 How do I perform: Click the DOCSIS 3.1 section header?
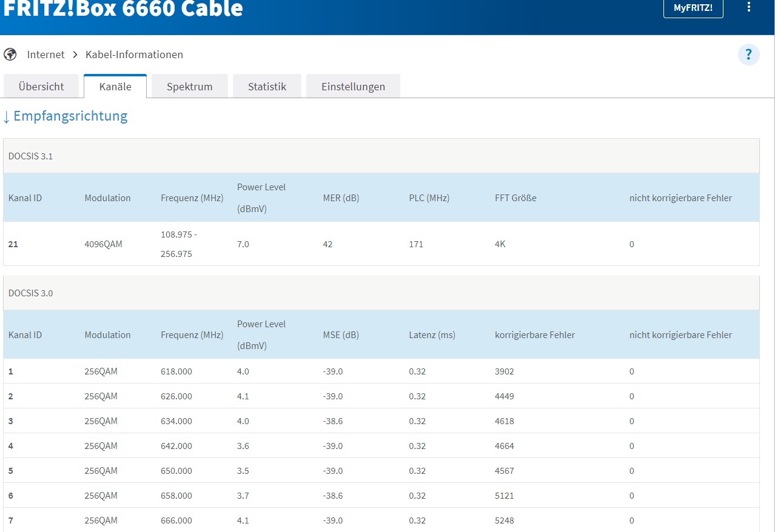pos(31,156)
